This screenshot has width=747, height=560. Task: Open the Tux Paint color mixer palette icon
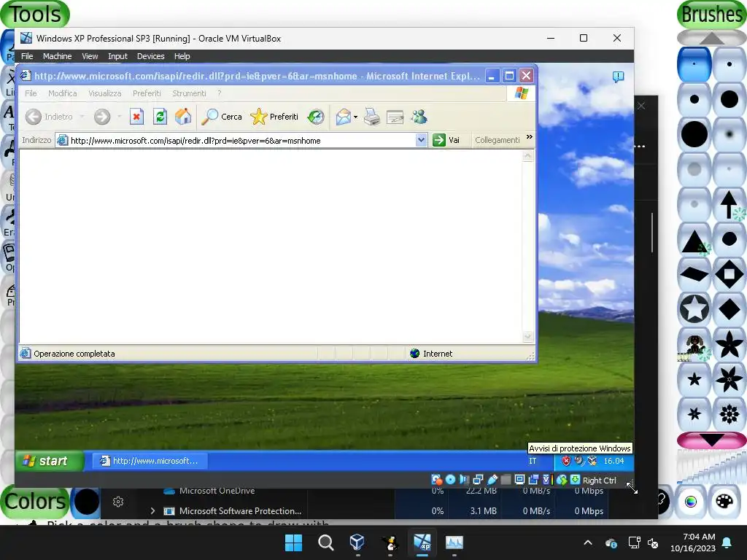724,502
